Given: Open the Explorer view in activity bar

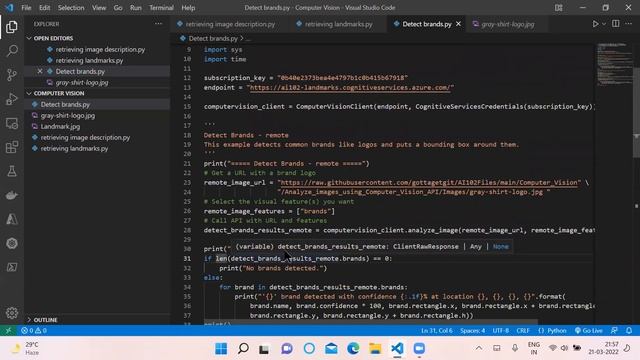Looking at the screenshot, I should pos(12,27).
